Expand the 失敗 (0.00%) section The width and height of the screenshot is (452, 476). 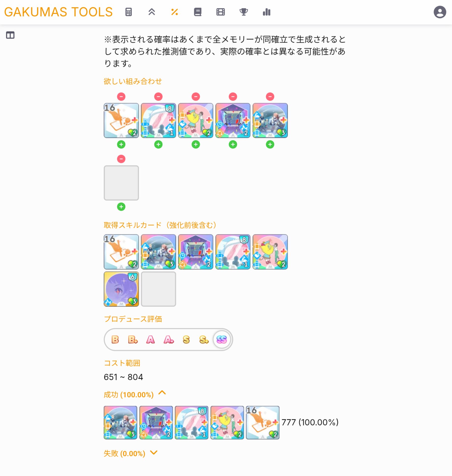(x=154, y=453)
